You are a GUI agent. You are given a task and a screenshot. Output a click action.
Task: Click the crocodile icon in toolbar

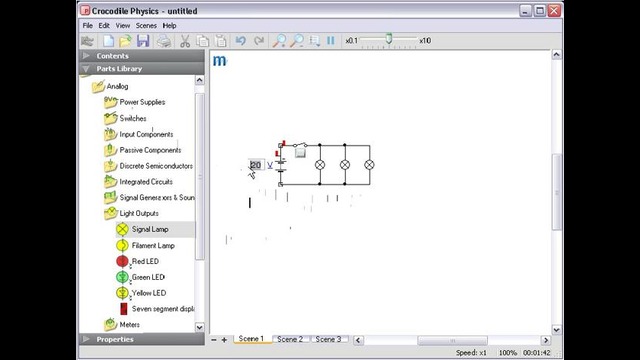pos(87,41)
